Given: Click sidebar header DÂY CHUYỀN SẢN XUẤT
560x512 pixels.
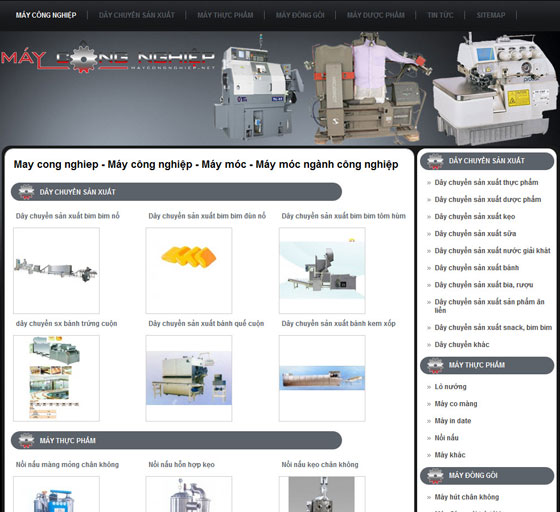Looking at the screenshot, I should click(487, 161).
